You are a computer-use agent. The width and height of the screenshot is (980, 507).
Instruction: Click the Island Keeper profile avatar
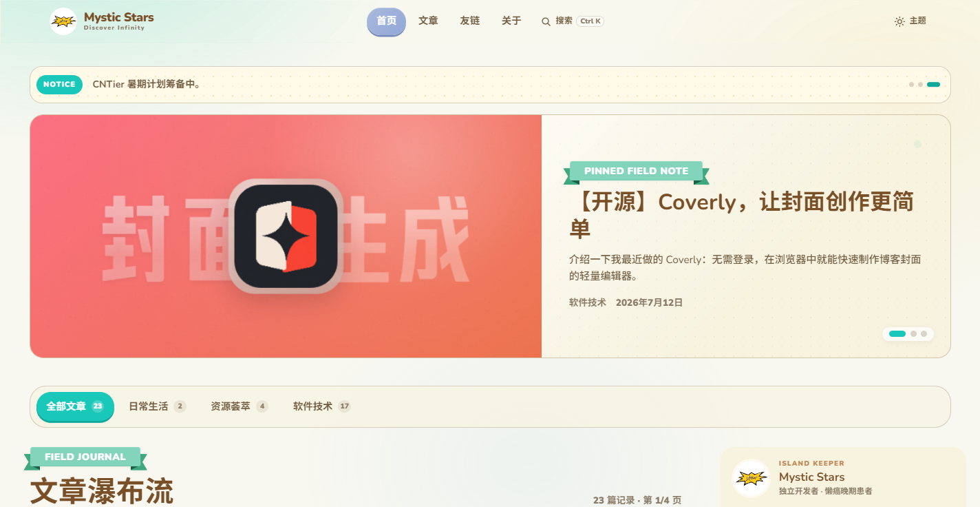pyautogui.click(x=751, y=478)
